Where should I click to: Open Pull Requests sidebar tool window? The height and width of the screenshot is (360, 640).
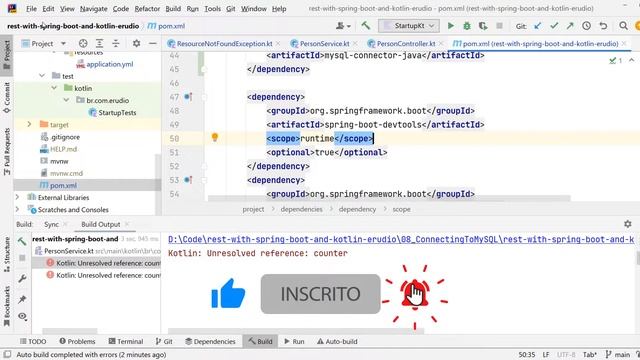tap(7, 151)
